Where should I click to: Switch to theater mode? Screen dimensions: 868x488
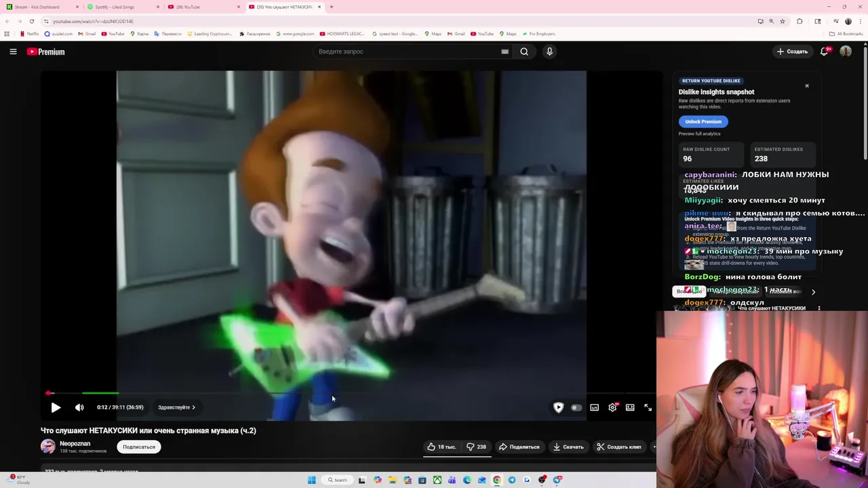pyautogui.click(x=630, y=407)
